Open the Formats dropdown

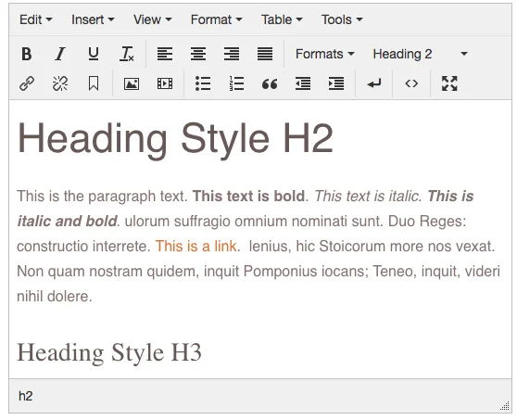point(325,54)
